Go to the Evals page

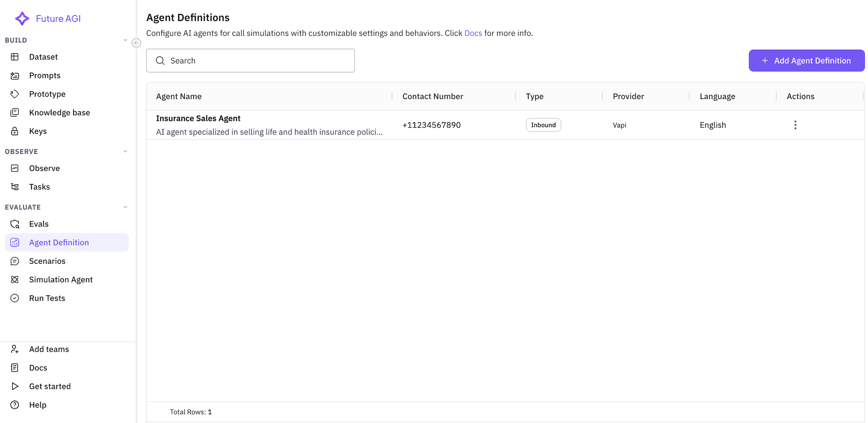pos(39,224)
